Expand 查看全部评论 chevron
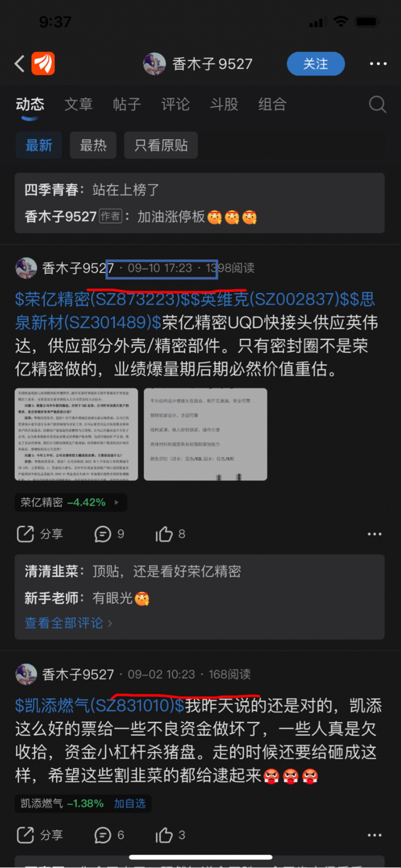This screenshot has width=401, height=868. click(110, 623)
